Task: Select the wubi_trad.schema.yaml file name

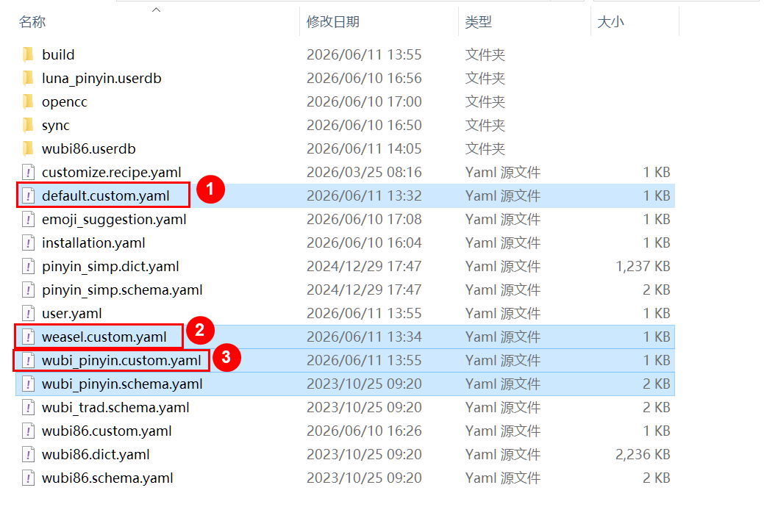Action: [115, 407]
